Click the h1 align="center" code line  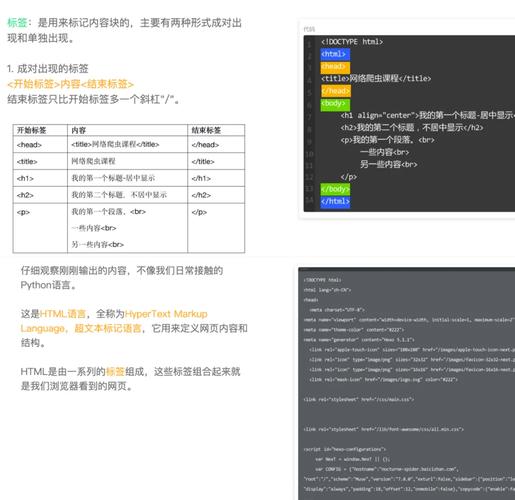click(x=428, y=115)
